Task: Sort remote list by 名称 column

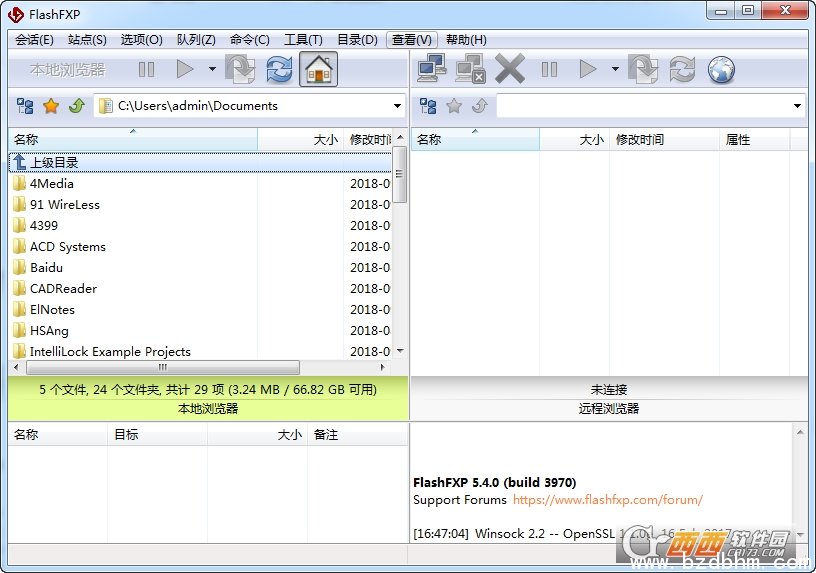Action: click(475, 139)
